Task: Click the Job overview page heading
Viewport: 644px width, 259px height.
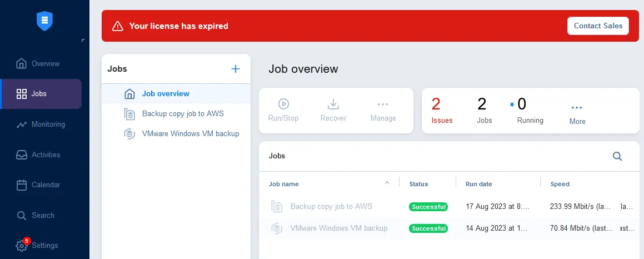Action: (x=303, y=69)
